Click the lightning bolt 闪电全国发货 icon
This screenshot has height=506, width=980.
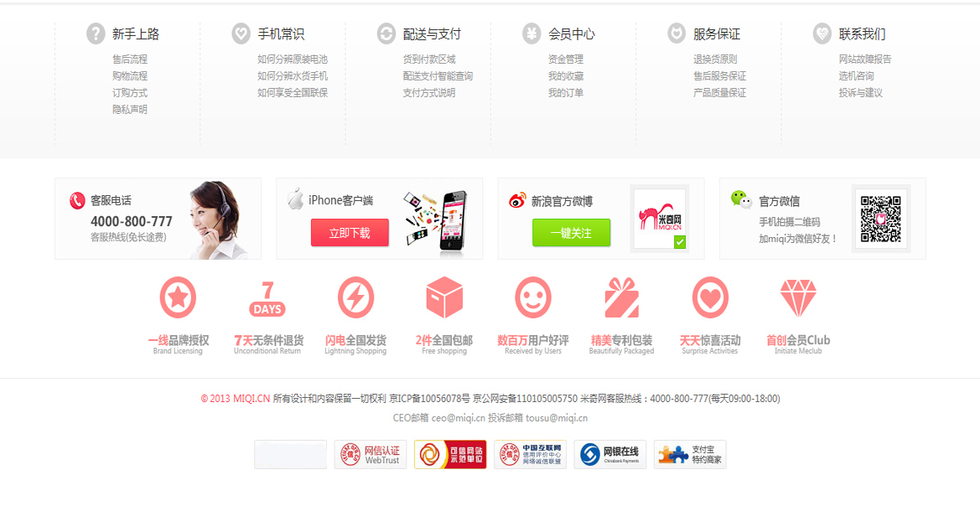point(355,297)
